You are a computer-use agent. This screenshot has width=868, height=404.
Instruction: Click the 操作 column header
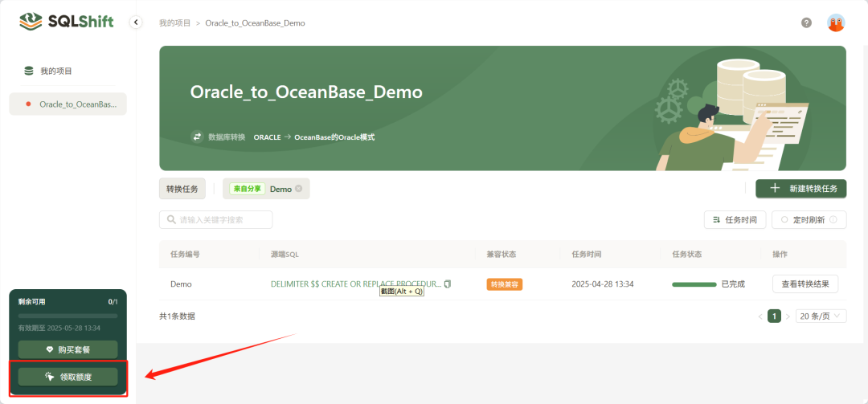click(x=780, y=255)
